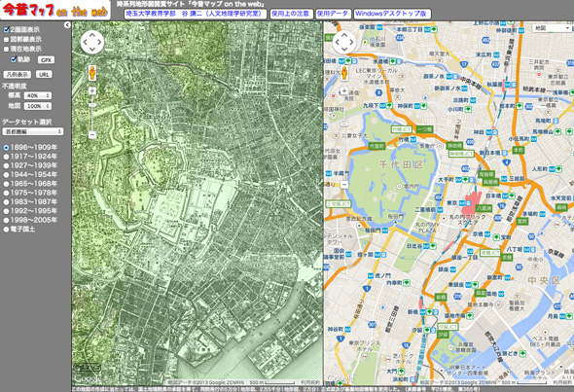
Task: Select the 1992~1995年 radio button
Action: [x=6, y=211]
